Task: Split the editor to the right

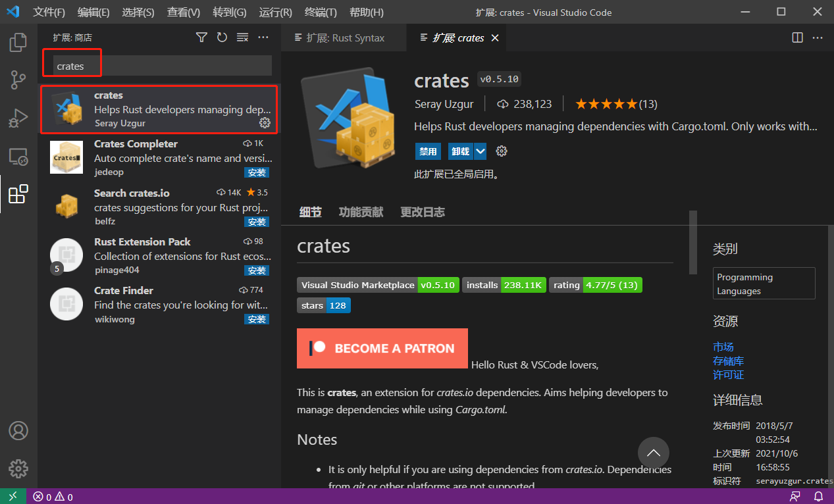Action: click(x=797, y=38)
